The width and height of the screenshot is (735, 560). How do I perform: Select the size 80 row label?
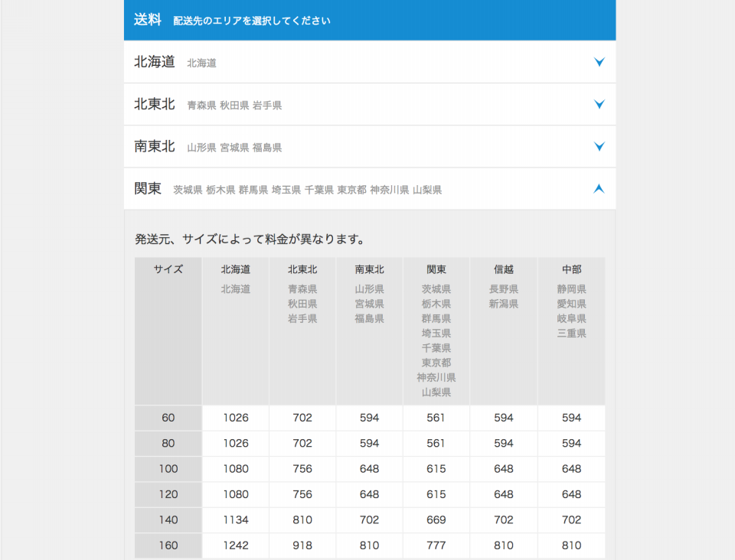pyautogui.click(x=168, y=444)
